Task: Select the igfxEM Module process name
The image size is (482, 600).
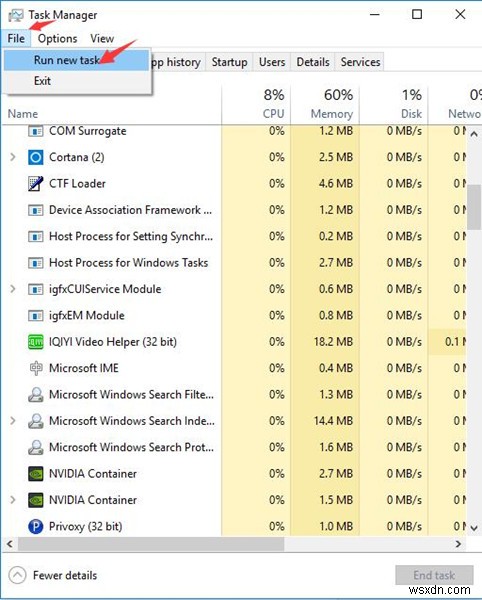Action: click(87, 316)
